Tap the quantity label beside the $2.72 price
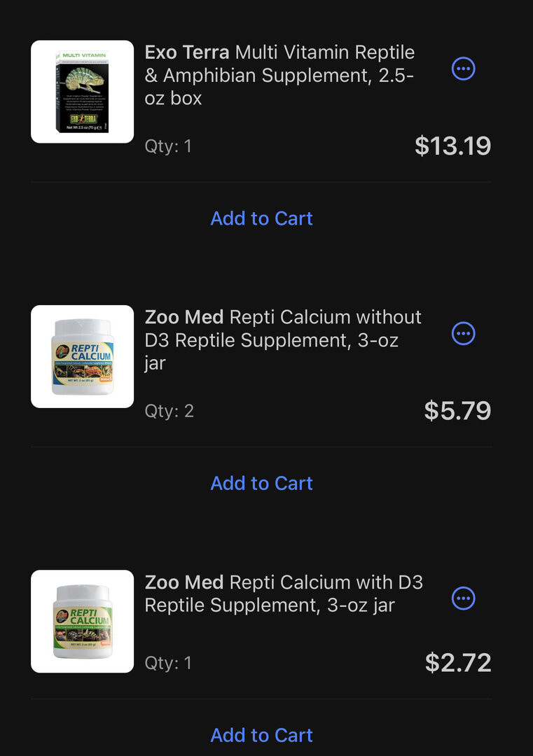Screen dimensions: 533x756 click(168, 663)
